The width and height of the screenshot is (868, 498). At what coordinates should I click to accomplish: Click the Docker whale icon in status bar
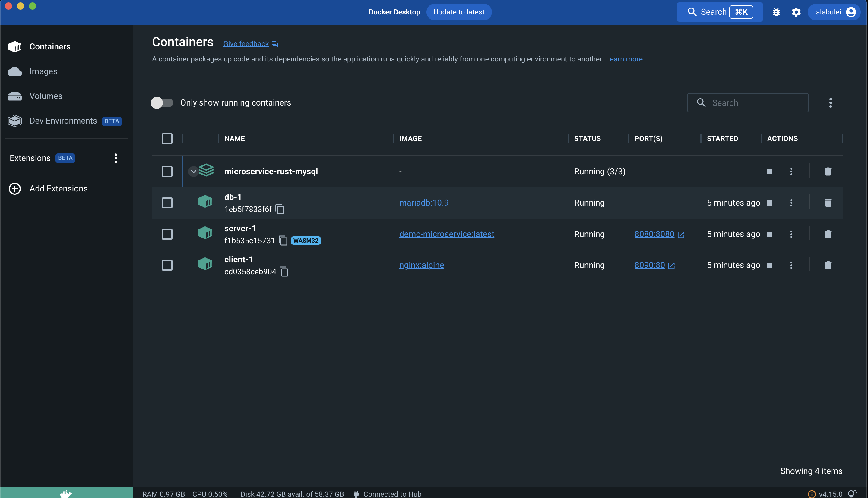click(66, 493)
